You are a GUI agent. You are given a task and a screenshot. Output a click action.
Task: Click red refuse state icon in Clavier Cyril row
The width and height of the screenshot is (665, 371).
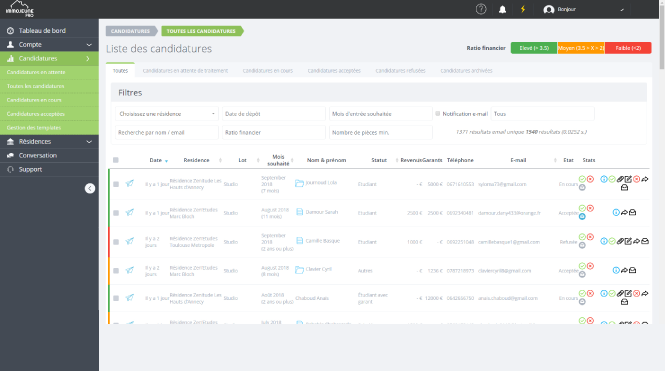tap(590, 266)
